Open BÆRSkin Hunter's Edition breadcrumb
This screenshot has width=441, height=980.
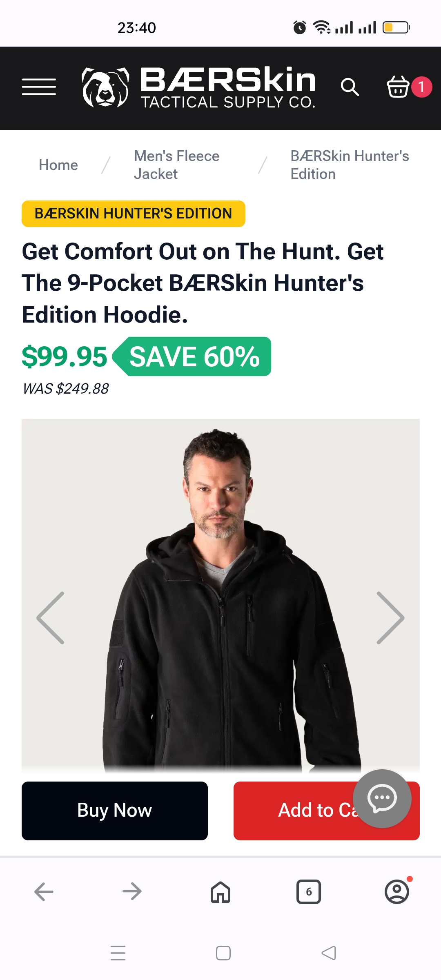(x=350, y=165)
